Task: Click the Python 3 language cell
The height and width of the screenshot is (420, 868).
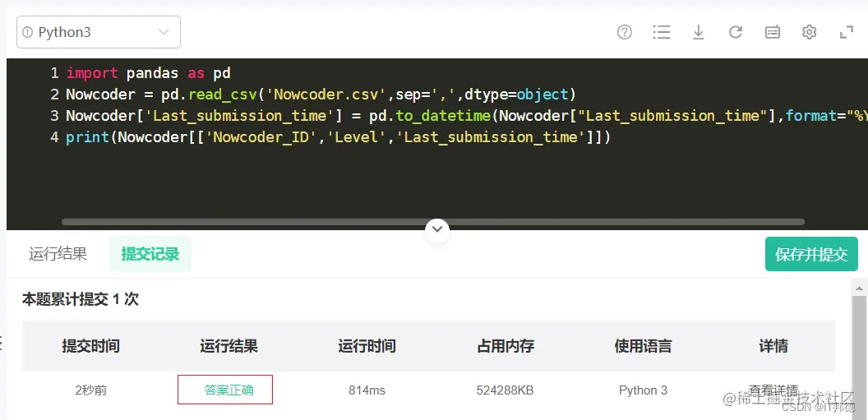Action: (643, 390)
